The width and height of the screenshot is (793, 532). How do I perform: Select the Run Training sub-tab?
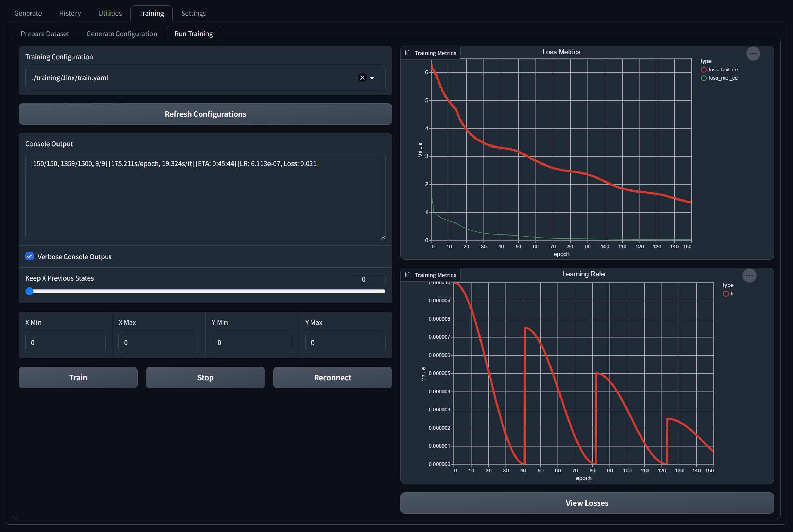pos(194,34)
